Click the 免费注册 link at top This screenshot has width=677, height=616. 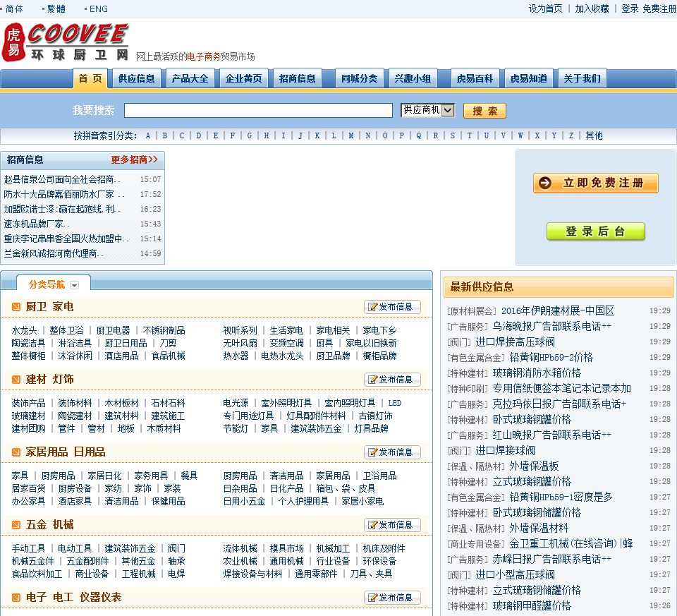[659, 8]
